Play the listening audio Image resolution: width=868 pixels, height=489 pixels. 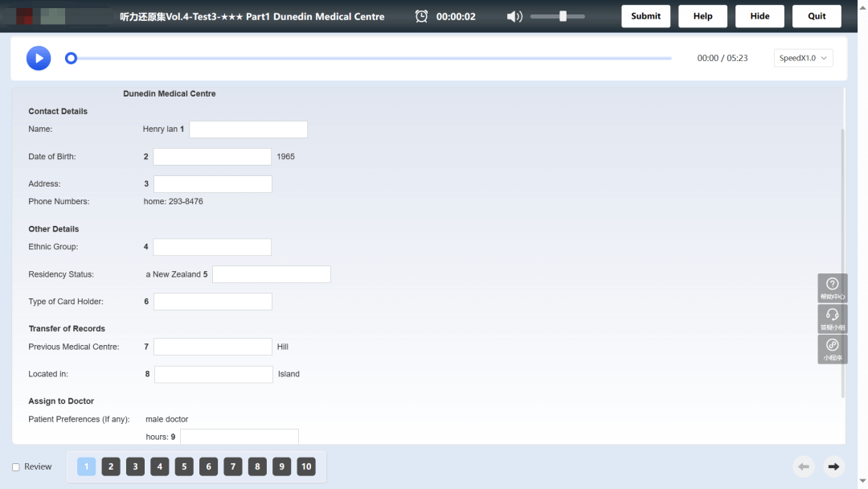pos(39,58)
